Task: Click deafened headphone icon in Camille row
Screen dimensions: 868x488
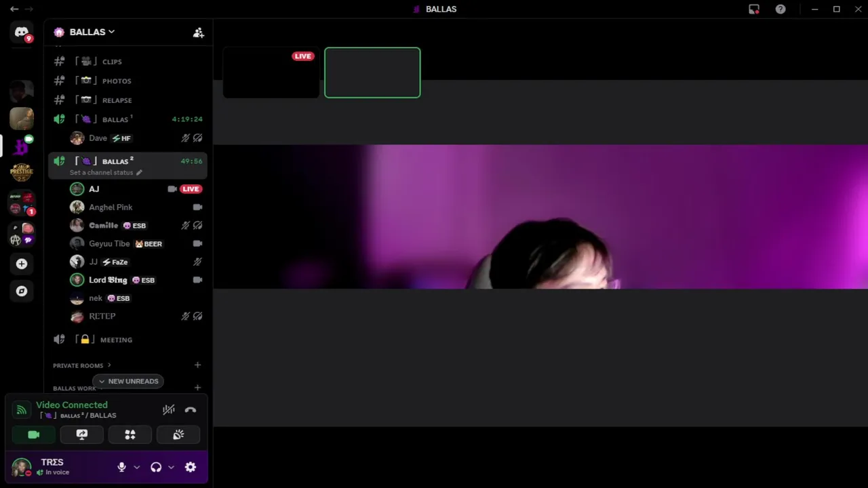Action: 197,226
